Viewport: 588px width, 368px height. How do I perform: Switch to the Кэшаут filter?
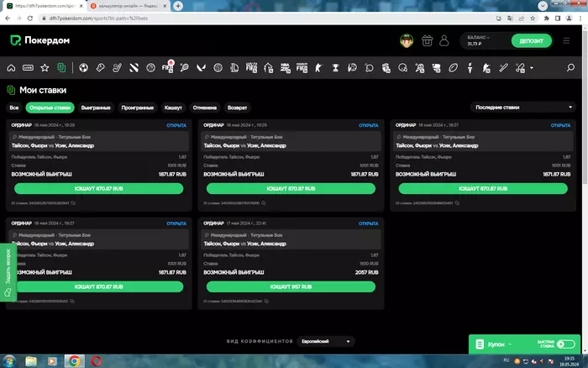[x=173, y=108]
